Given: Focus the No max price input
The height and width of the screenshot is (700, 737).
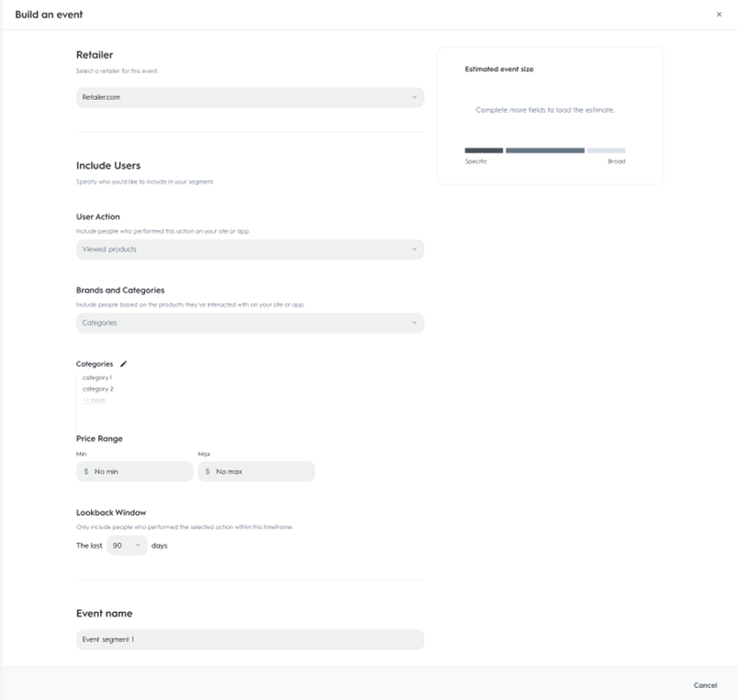Looking at the screenshot, I should (x=260, y=472).
